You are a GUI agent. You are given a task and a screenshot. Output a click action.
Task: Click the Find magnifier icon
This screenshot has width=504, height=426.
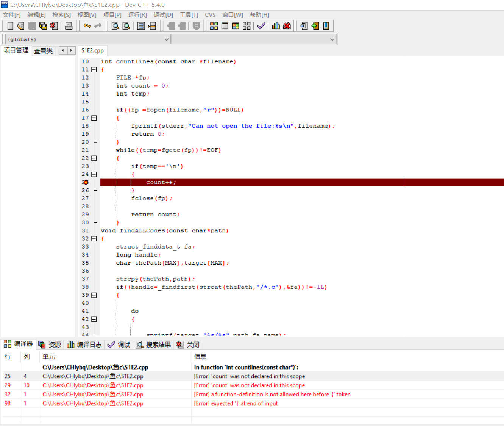tap(115, 26)
